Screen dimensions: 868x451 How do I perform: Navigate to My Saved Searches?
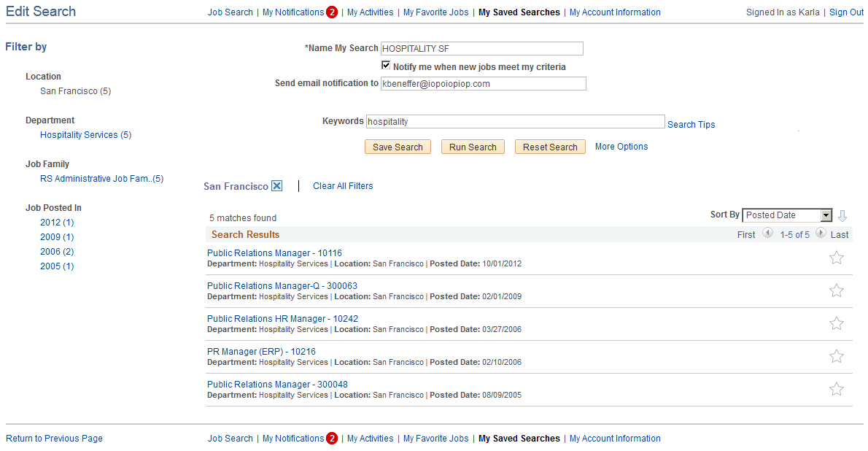coord(519,12)
